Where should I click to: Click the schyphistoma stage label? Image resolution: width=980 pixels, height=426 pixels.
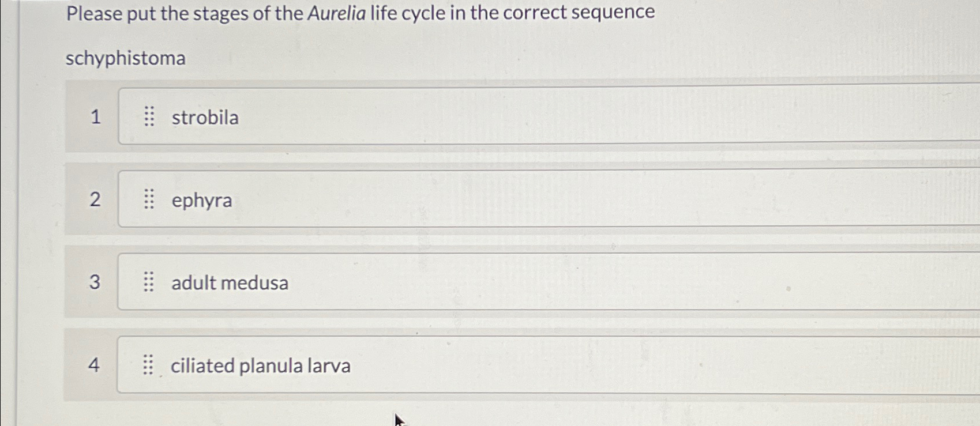pyautogui.click(x=126, y=58)
